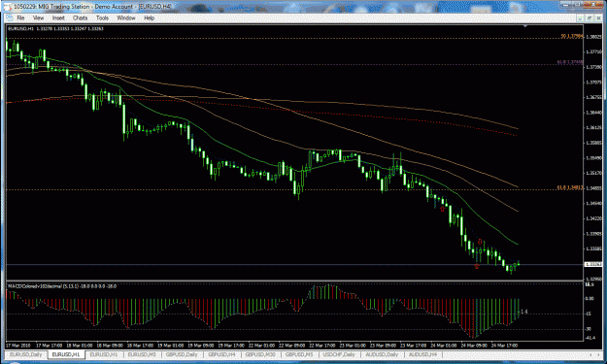The height and width of the screenshot is (364, 607).
Task: Click the MIG Trading Station title bar icon
Action: 8,7
